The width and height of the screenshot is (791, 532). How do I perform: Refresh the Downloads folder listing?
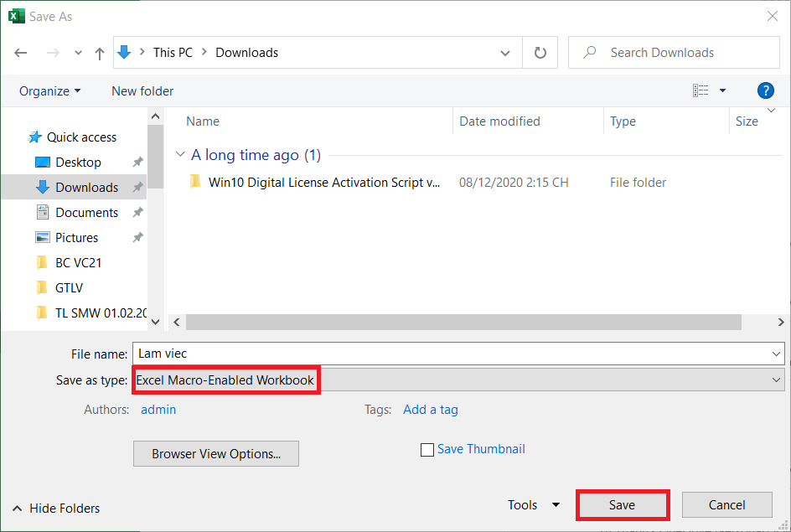[540, 53]
